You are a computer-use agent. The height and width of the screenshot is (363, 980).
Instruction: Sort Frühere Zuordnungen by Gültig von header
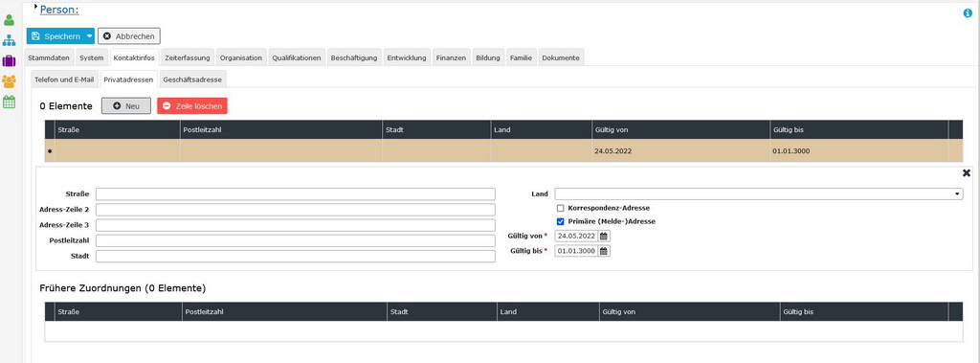[689, 311]
